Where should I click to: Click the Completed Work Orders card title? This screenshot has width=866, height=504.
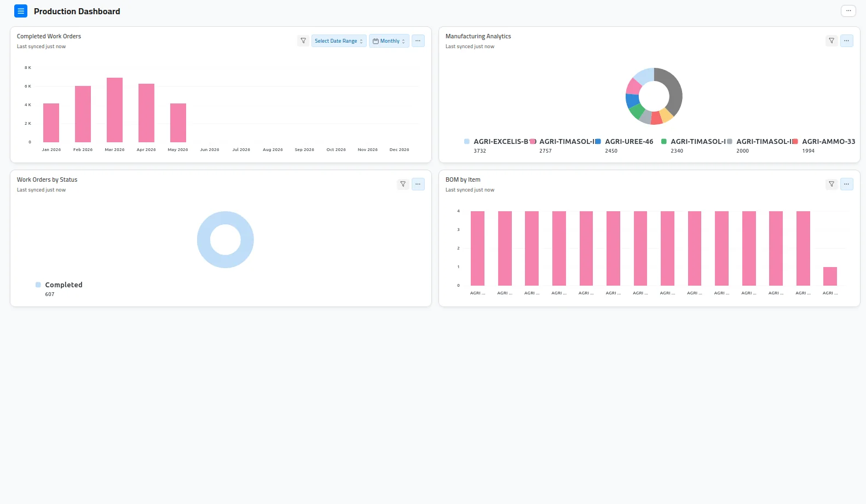point(49,37)
